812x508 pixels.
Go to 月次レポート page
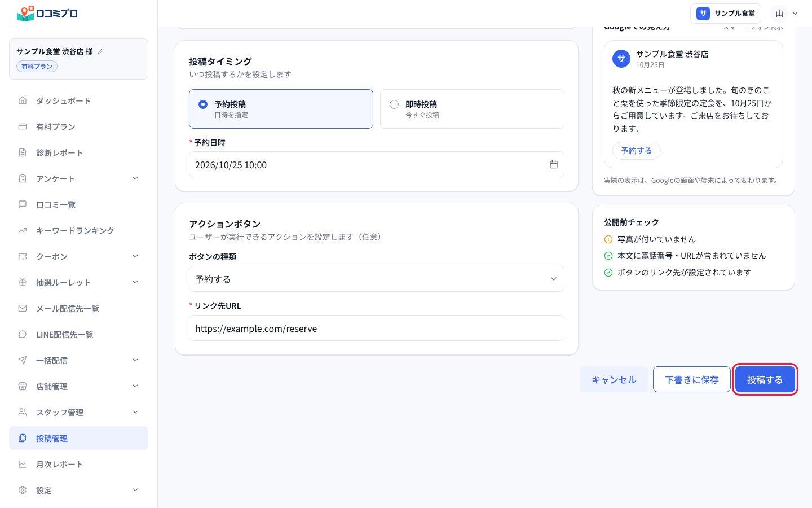tap(79, 464)
